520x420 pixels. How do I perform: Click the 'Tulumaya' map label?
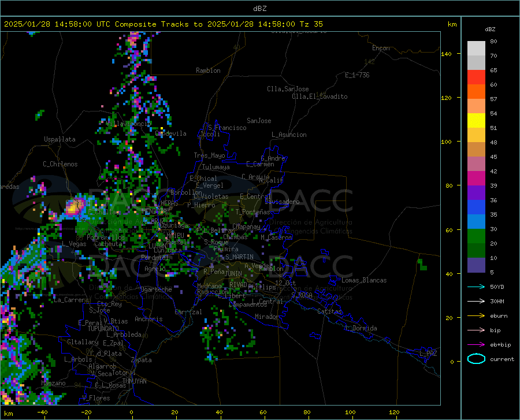coord(216,167)
